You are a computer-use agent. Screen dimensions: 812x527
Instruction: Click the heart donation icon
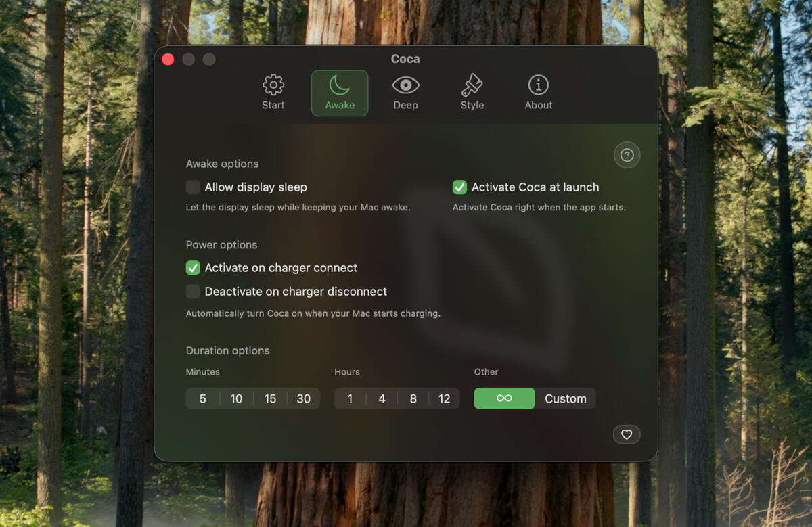pyautogui.click(x=626, y=434)
